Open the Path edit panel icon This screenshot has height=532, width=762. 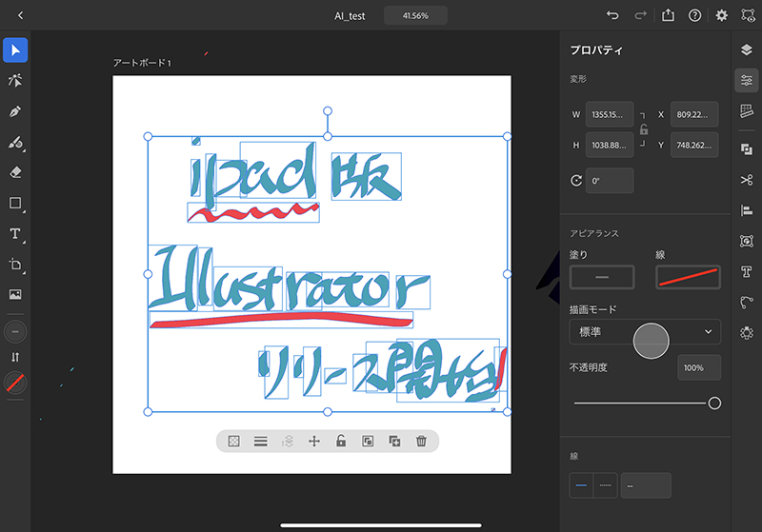pos(747,302)
